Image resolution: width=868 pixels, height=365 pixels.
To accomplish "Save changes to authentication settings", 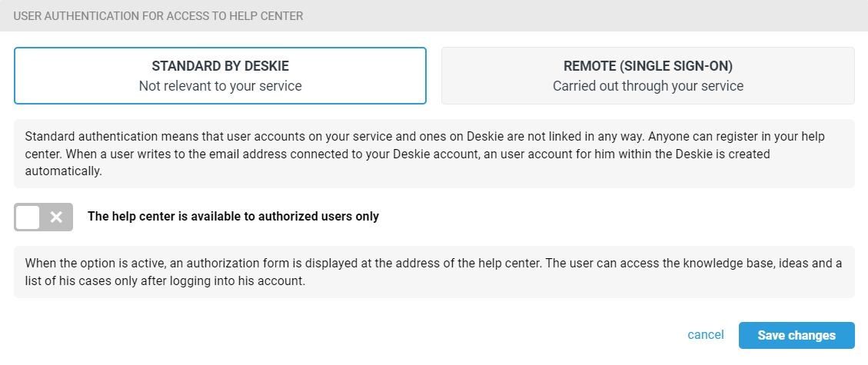I will (796, 336).
